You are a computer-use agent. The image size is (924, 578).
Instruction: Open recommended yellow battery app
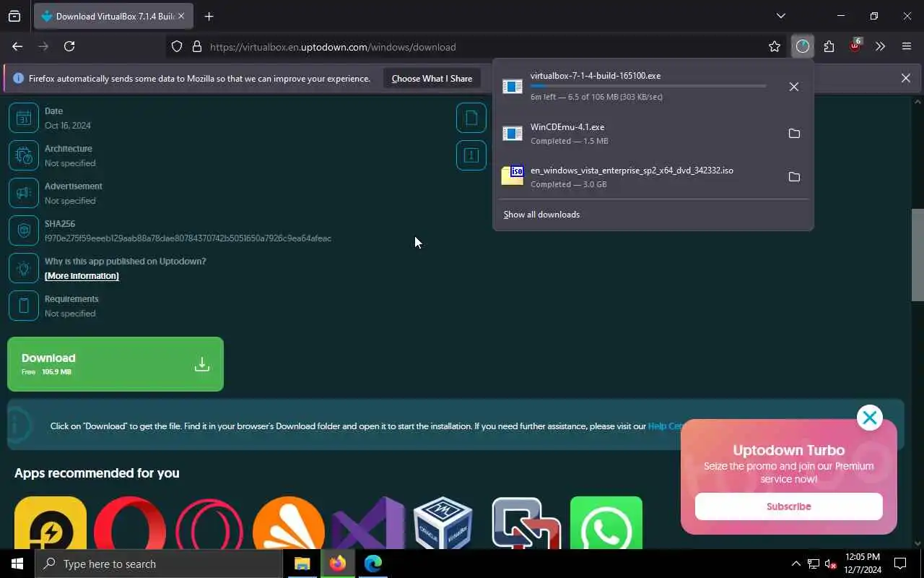tap(51, 524)
